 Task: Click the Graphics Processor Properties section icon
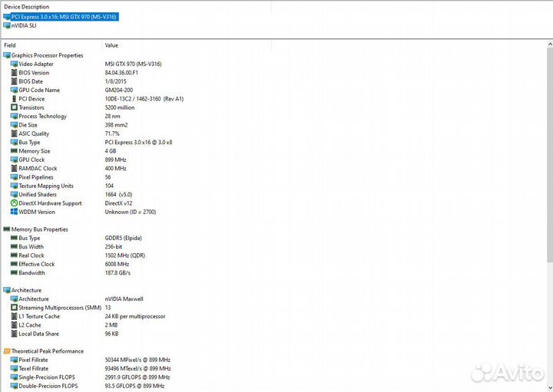pyautogui.click(x=7, y=55)
